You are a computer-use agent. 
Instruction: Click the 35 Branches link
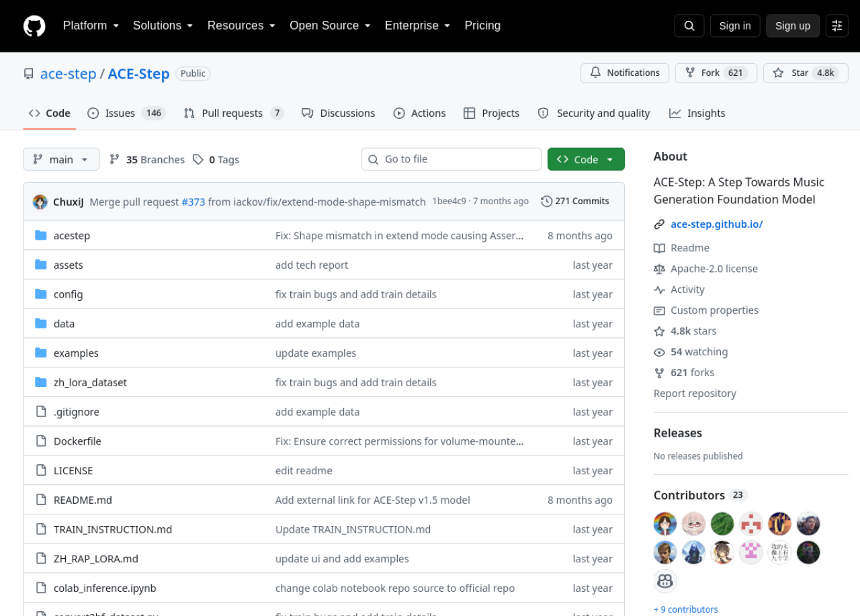147,159
